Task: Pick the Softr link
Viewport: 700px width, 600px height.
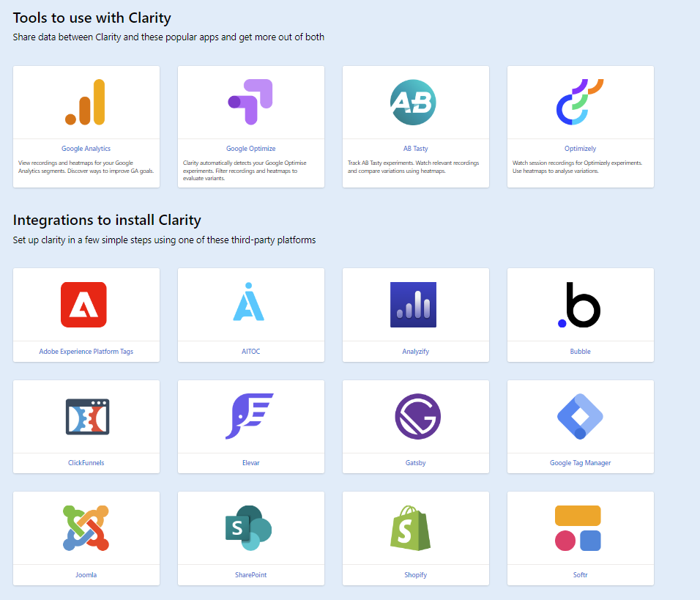Action: 581,574
